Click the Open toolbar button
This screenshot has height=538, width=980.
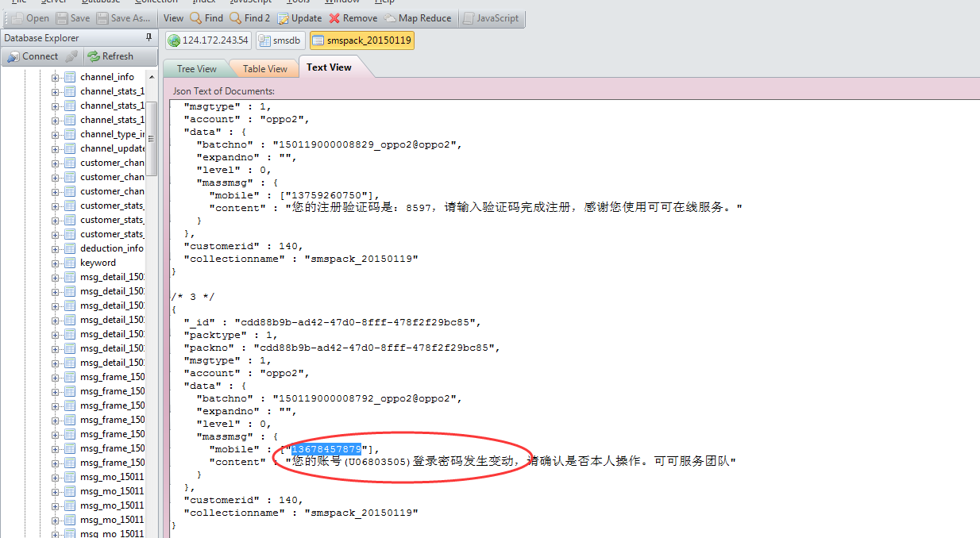30,18
